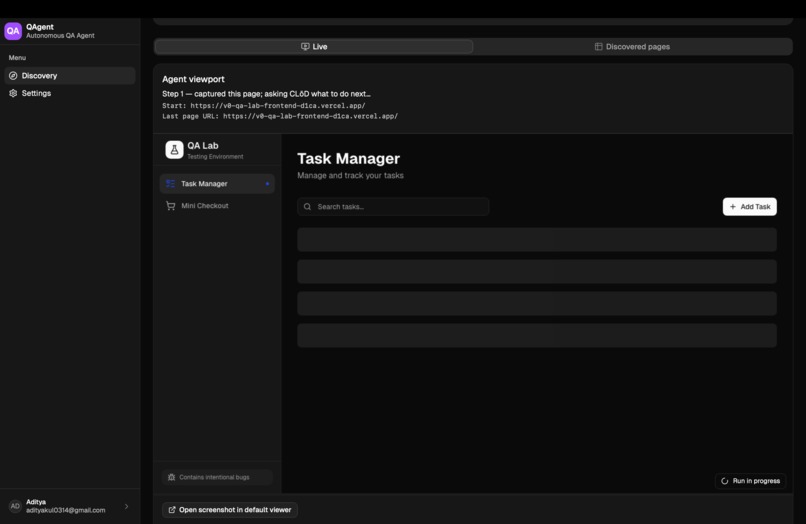Image resolution: width=806 pixels, height=524 pixels.
Task: Click the plus icon in Add Task
Action: coord(732,207)
